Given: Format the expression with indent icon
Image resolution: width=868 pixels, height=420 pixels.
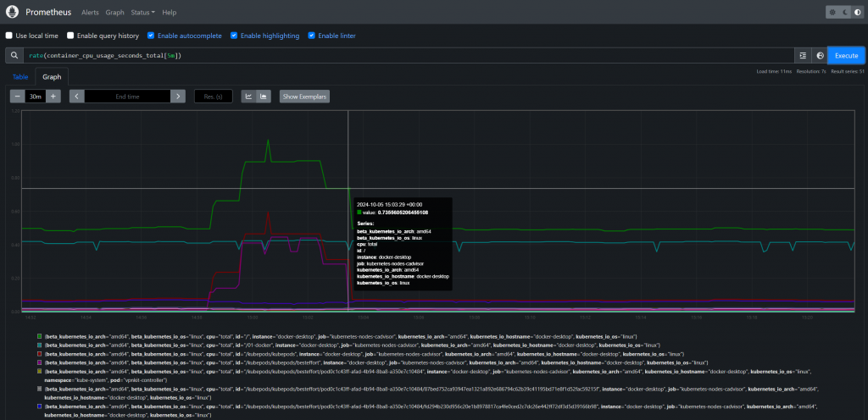Looking at the screenshot, I should (x=804, y=56).
